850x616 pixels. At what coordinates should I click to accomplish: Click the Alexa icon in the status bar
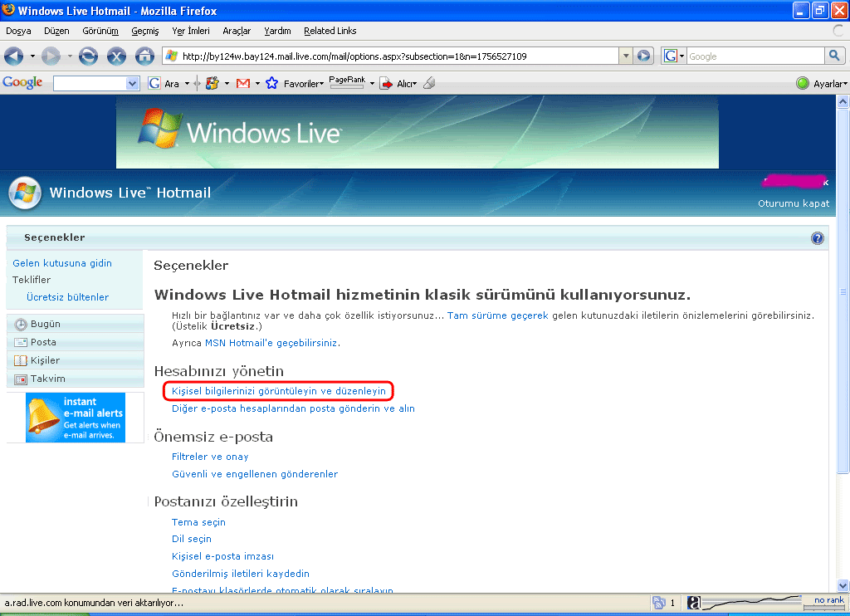[x=694, y=603]
